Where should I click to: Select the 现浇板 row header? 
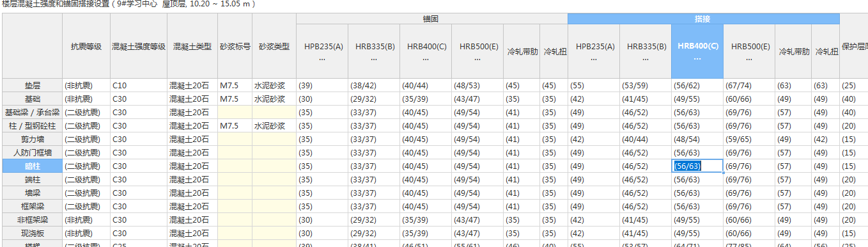coord(32,234)
